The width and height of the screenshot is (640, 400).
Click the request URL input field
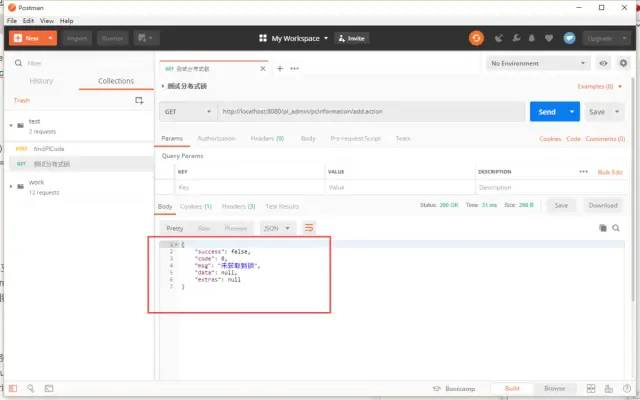[x=371, y=111]
